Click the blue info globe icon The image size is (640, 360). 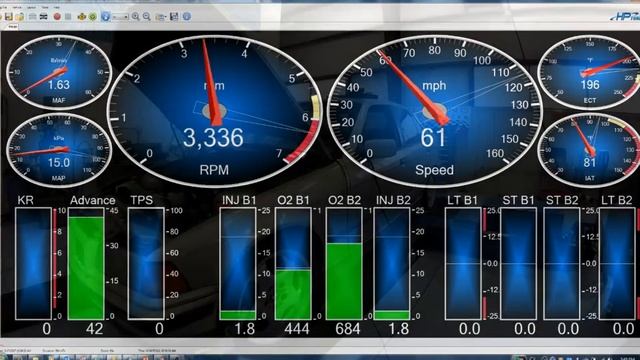[x=187, y=16]
